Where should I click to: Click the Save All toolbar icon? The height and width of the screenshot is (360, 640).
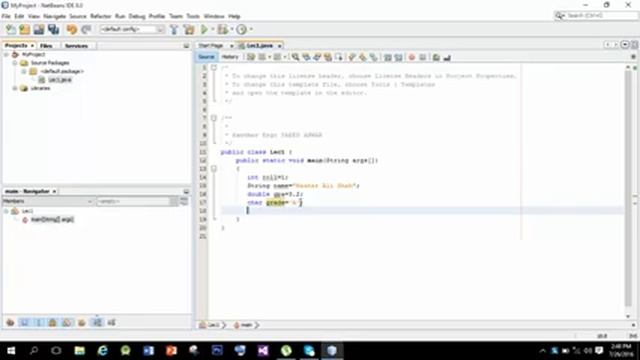pyautogui.click(x=53, y=29)
